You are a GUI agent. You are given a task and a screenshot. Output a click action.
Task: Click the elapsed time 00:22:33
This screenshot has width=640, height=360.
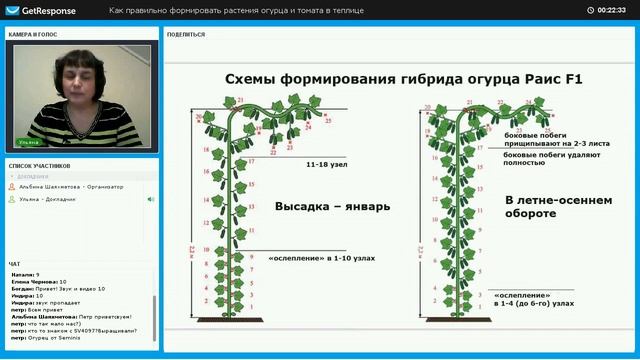click(x=611, y=10)
